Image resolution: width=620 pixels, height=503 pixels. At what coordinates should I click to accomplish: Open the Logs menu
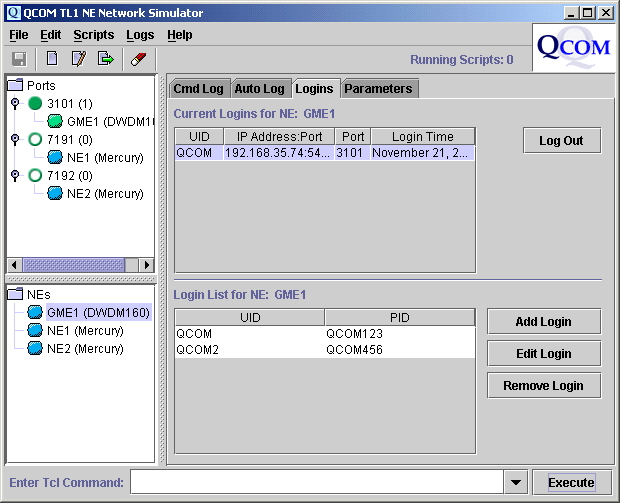pos(140,35)
